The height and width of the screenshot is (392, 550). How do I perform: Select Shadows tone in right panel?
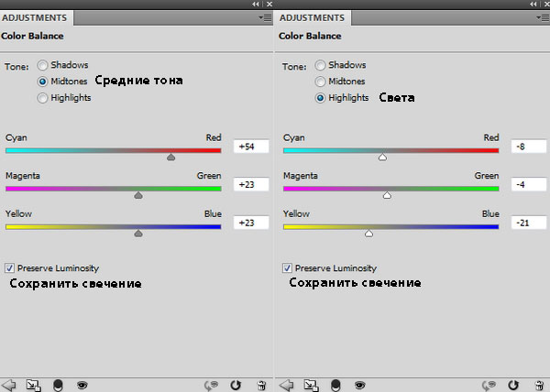[x=320, y=65]
